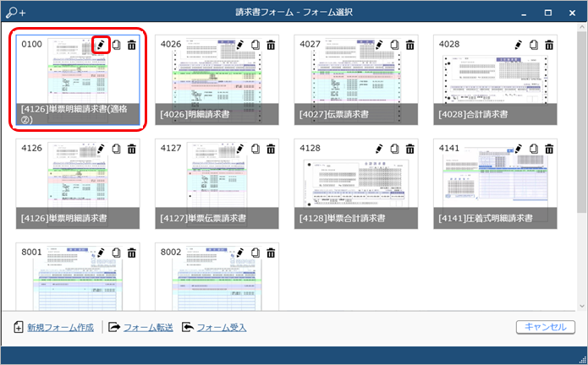Viewport: 588px width, 365px height.
Task: Select the [4026]明細請求書 form thumbnail
Action: click(217, 80)
